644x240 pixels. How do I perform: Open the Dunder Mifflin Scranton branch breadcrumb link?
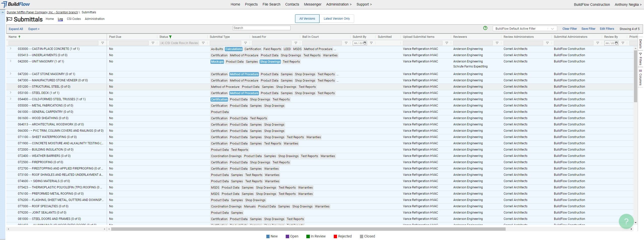click(x=42, y=12)
